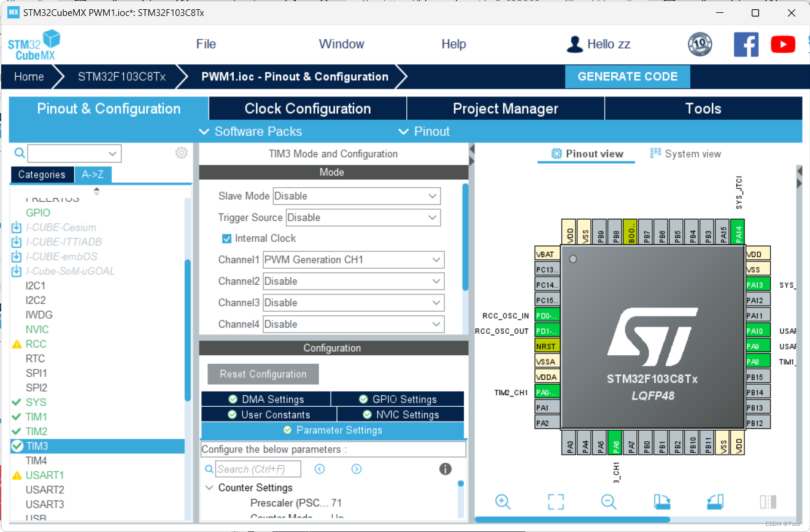Collapse the Counter Settings group
The width and height of the screenshot is (810, 532).
(x=209, y=488)
